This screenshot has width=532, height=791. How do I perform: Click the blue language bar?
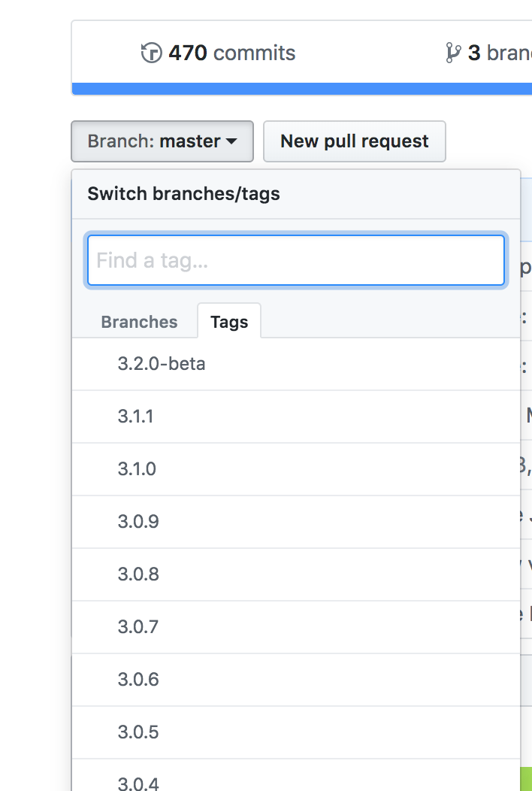point(301,89)
